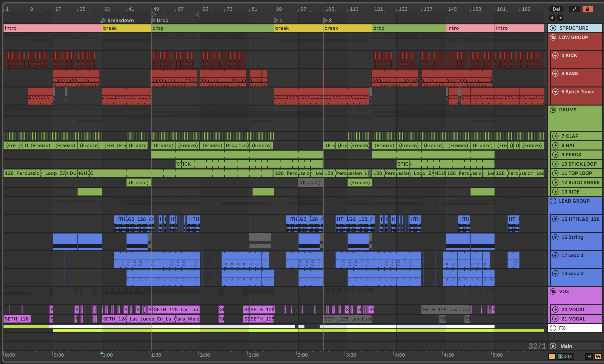Jump to next locator arrow
Screen dimensions: 604x364
click(x=560, y=18)
